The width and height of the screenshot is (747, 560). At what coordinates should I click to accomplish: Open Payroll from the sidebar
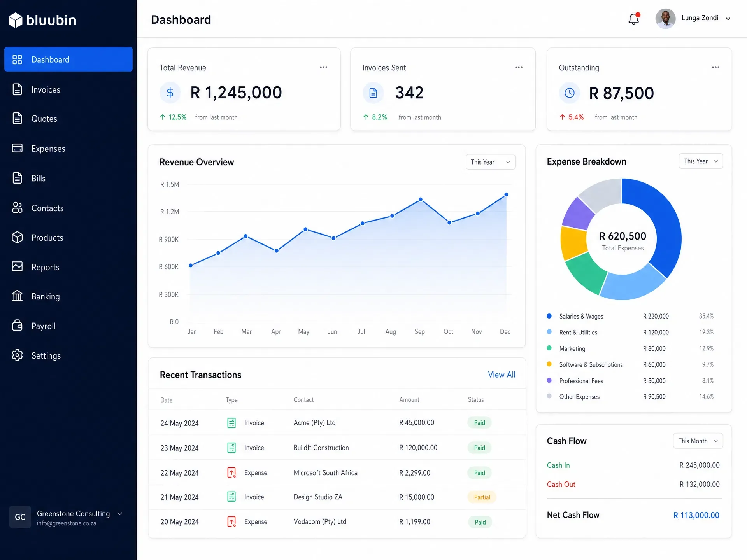[68, 326]
